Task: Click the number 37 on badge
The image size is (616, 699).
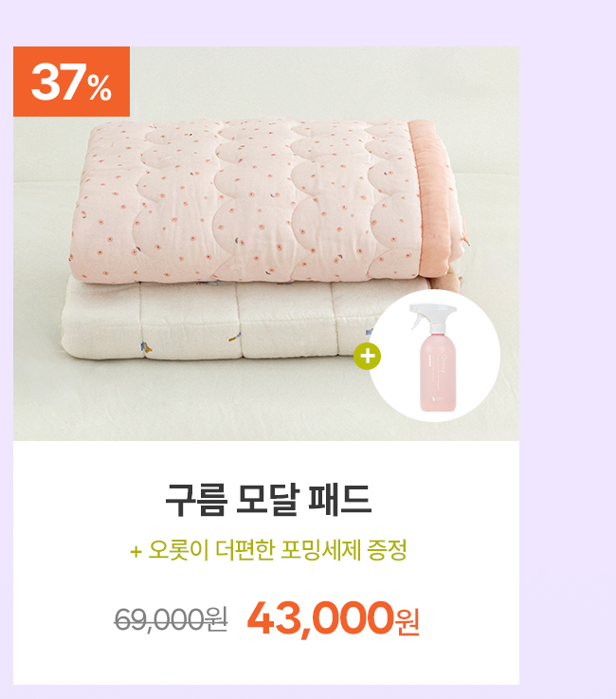Action: pyautogui.click(x=58, y=82)
